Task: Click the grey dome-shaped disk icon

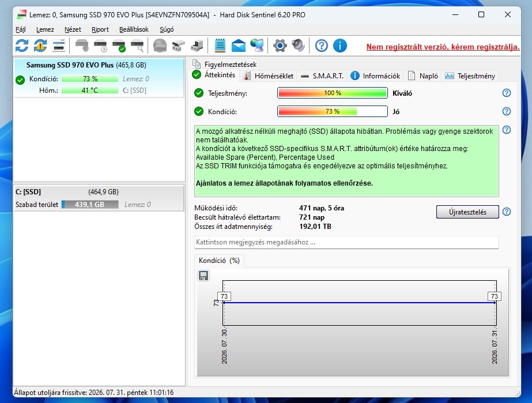Action: click(160, 46)
